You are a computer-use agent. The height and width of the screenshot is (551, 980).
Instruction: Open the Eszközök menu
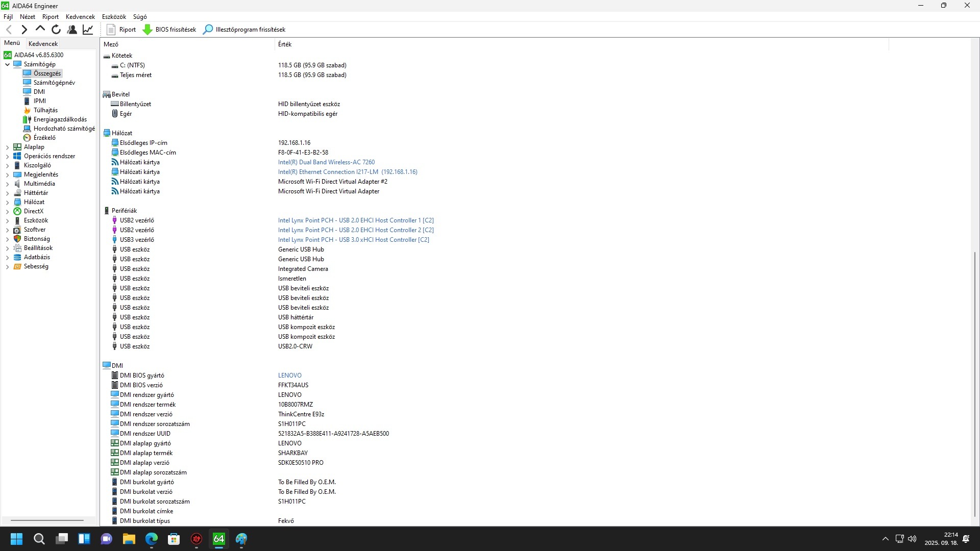tap(114, 17)
